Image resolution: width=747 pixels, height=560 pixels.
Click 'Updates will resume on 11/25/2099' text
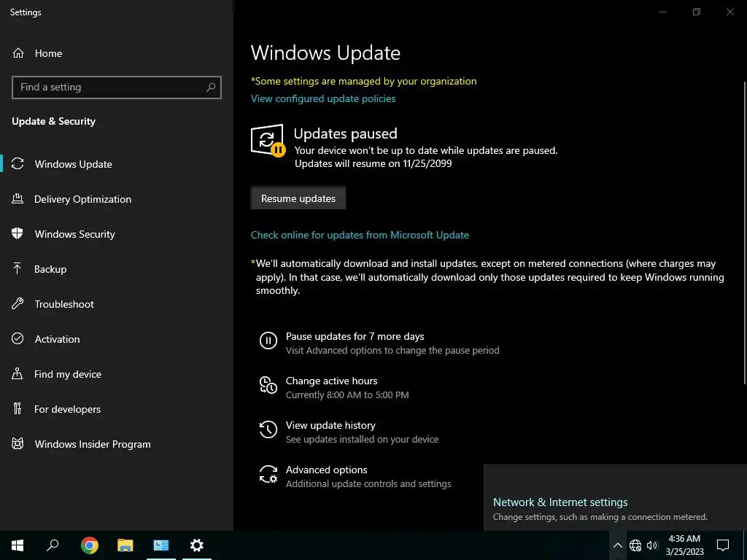click(x=373, y=163)
